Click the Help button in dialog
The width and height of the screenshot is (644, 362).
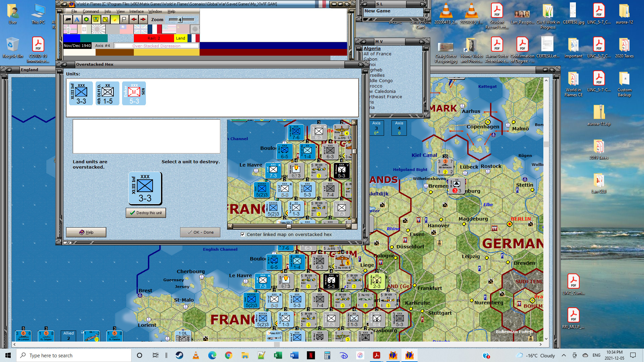click(x=86, y=232)
